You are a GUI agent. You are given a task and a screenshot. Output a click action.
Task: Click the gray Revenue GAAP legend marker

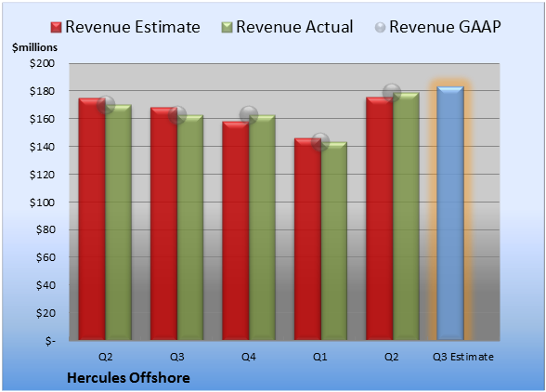click(x=381, y=28)
